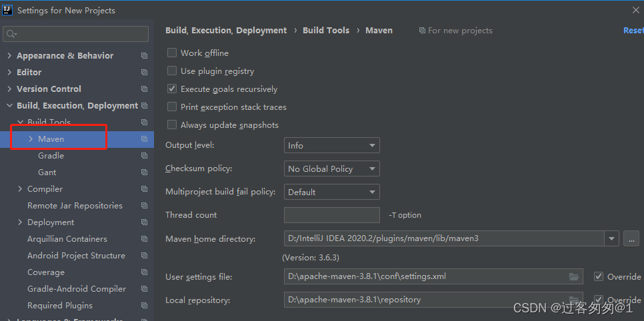Click the IntelliJ logo in the title bar
The width and height of the screenshot is (644, 321).
click(x=7, y=10)
